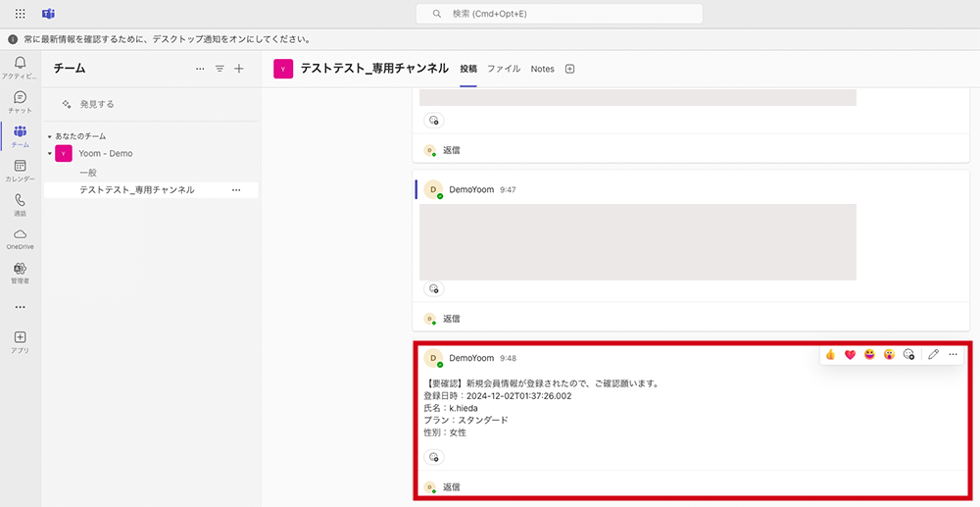
Task: Open the 一般 channel
Action: click(x=88, y=173)
